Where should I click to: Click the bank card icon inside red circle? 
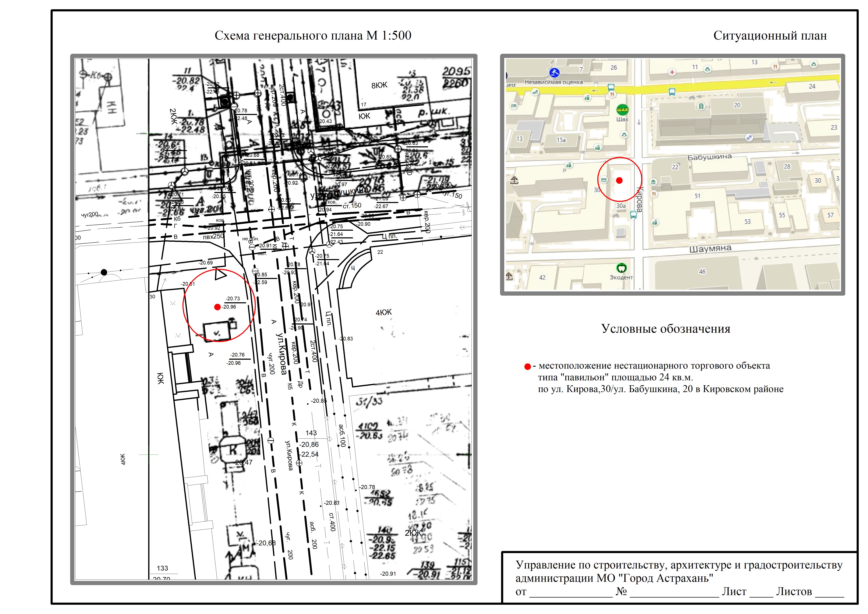pos(604,180)
